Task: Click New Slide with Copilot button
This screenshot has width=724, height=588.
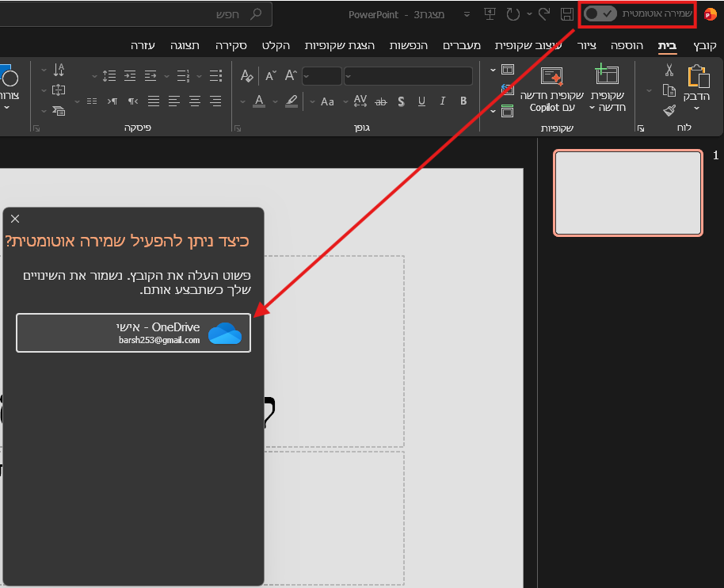Action: [552, 89]
